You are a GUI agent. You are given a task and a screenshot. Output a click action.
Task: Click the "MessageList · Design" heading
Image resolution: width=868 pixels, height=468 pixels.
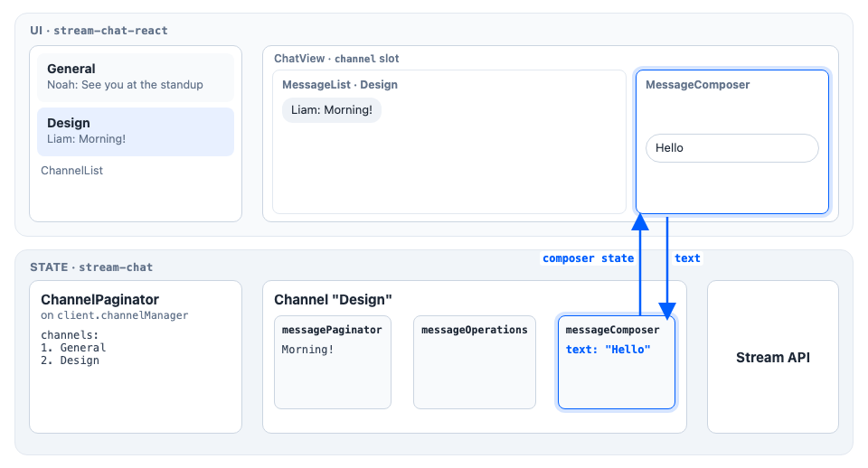(x=340, y=85)
